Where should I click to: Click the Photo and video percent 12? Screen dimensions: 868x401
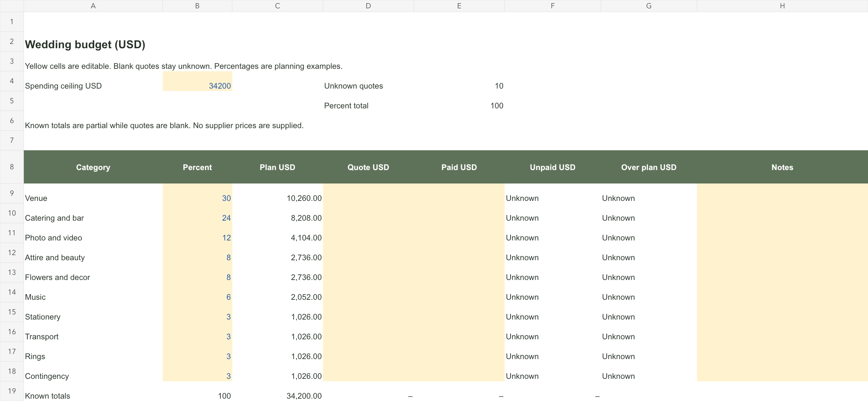[197, 233]
